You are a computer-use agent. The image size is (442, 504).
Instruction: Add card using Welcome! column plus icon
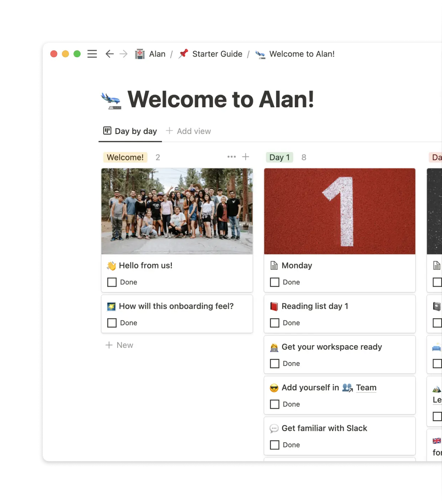pyautogui.click(x=246, y=157)
